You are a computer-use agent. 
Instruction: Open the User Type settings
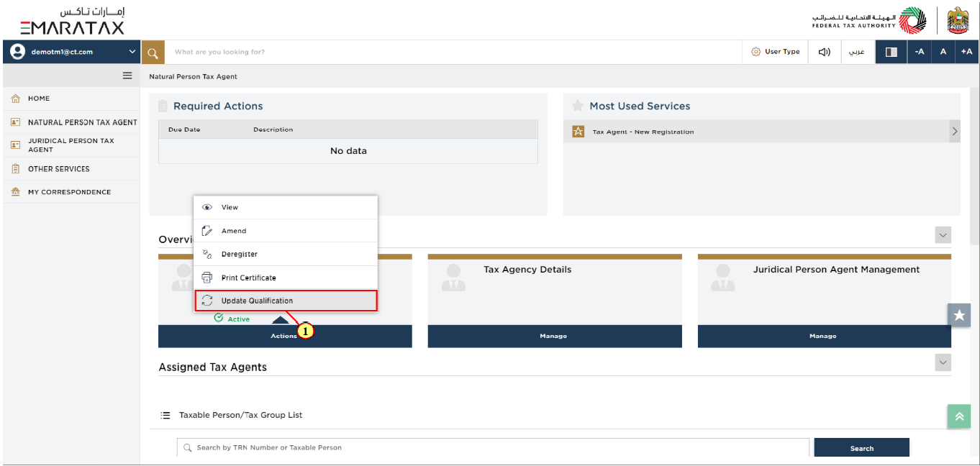coord(776,52)
